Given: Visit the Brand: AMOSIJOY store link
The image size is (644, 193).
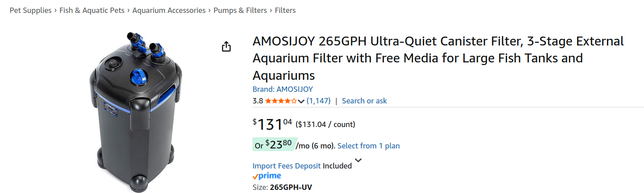Looking at the screenshot, I should pos(282,89).
